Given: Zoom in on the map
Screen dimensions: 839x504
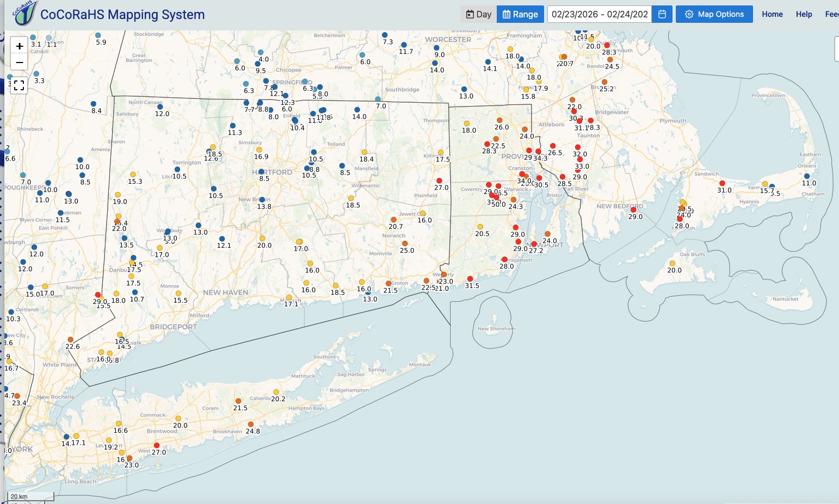Looking at the screenshot, I should coord(19,46).
